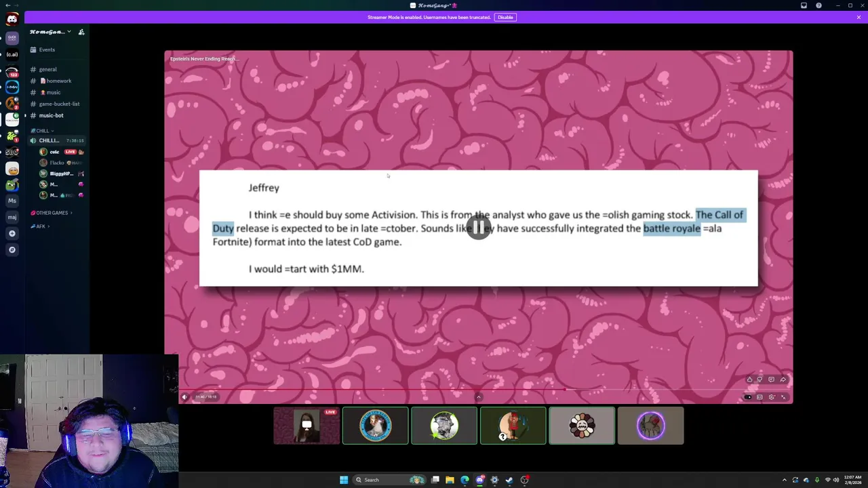Click the video timestamp 11:40 / 18:18
Screen dimensions: 868x488
(206, 397)
